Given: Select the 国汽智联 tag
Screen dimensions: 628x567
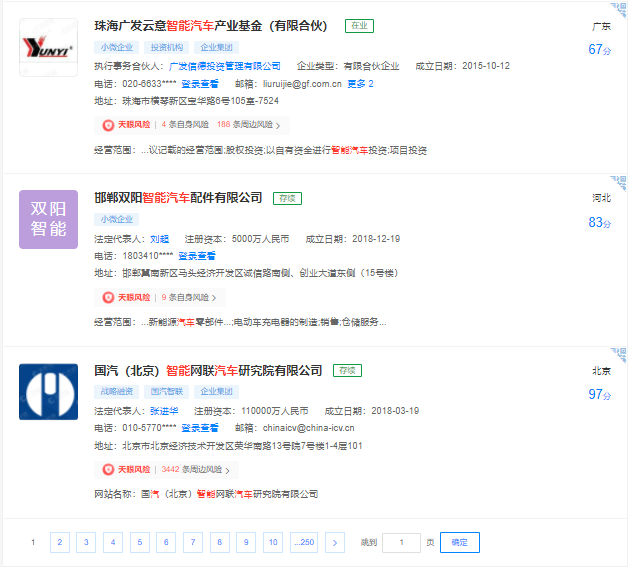Looking at the screenshot, I should (167, 391).
